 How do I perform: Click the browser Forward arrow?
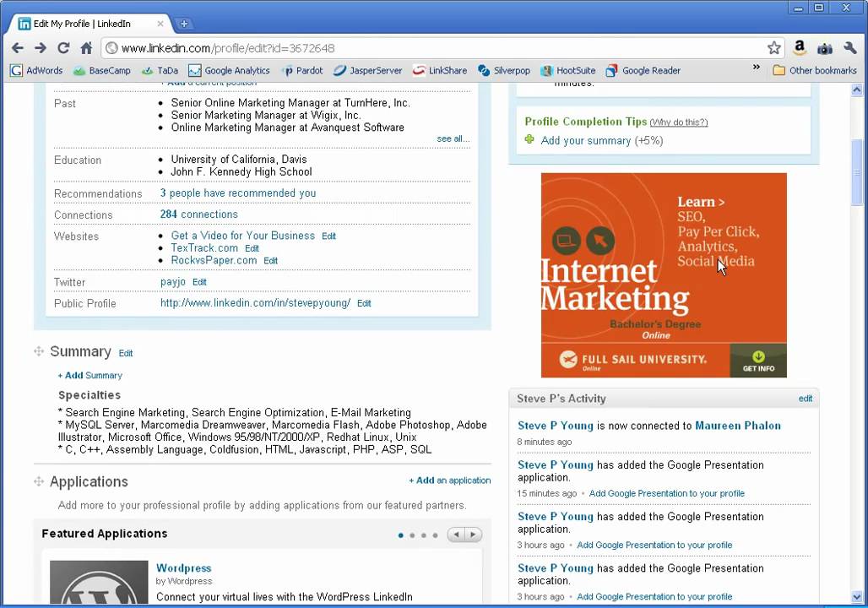click(41, 48)
